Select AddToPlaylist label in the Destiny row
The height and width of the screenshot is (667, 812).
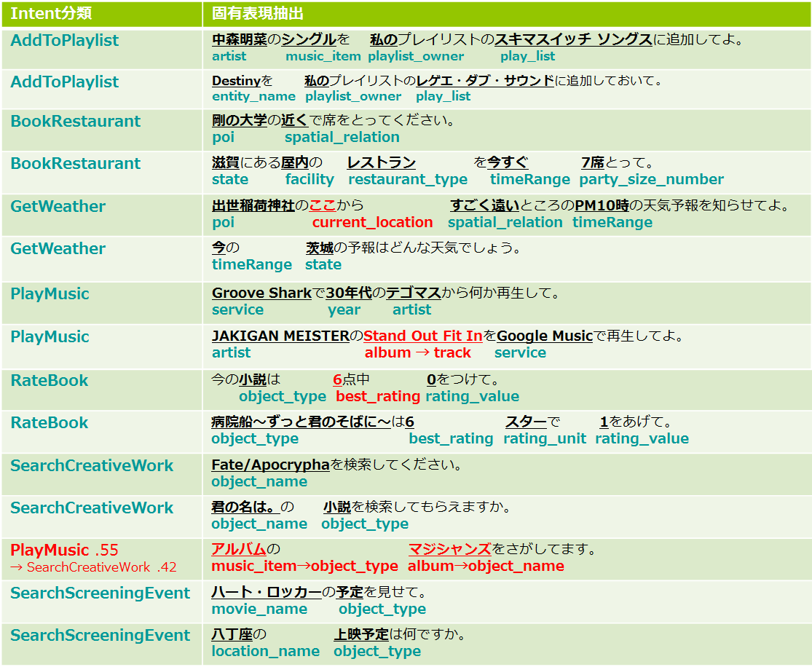tap(64, 82)
